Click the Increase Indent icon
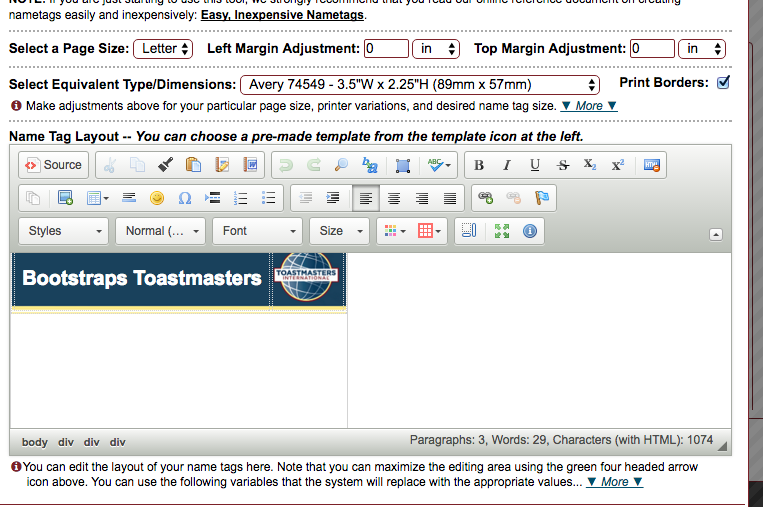The height and width of the screenshot is (507, 763). click(x=333, y=198)
